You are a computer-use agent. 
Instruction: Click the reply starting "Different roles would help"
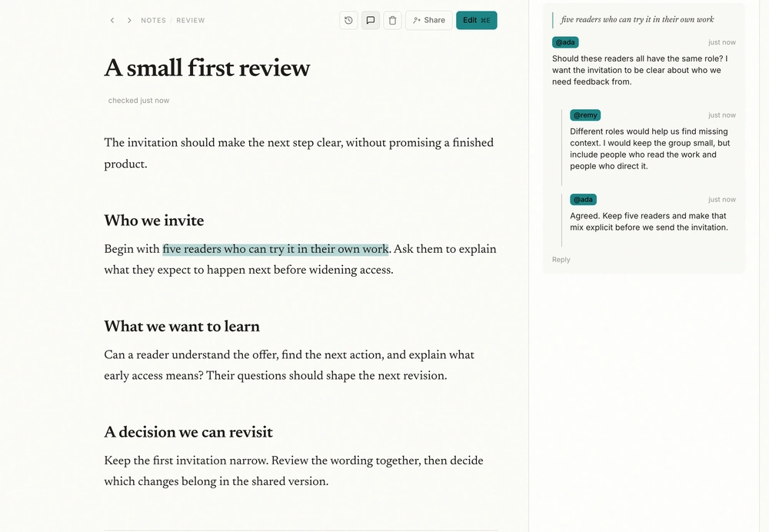pyautogui.click(x=650, y=148)
